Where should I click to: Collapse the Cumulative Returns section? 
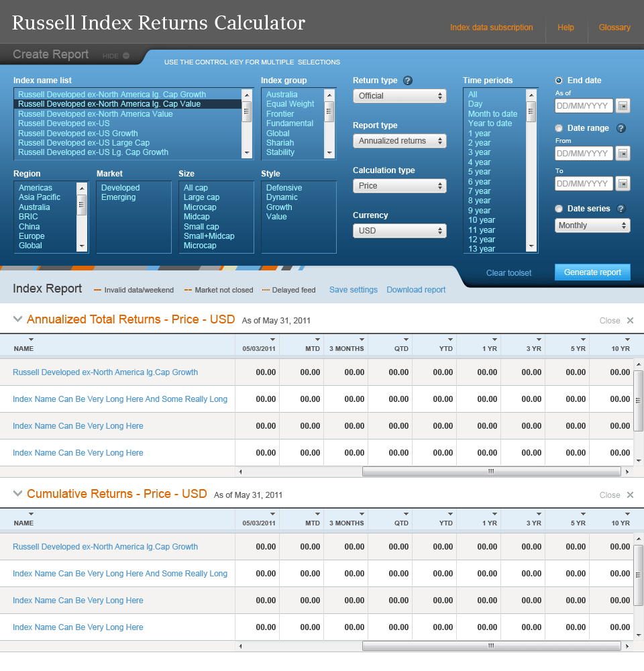point(16,494)
